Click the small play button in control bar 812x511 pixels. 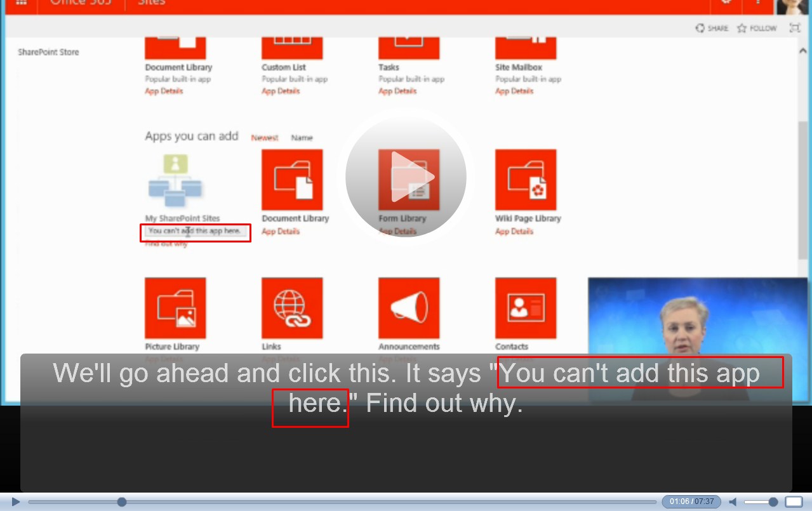click(x=16, y=502)
